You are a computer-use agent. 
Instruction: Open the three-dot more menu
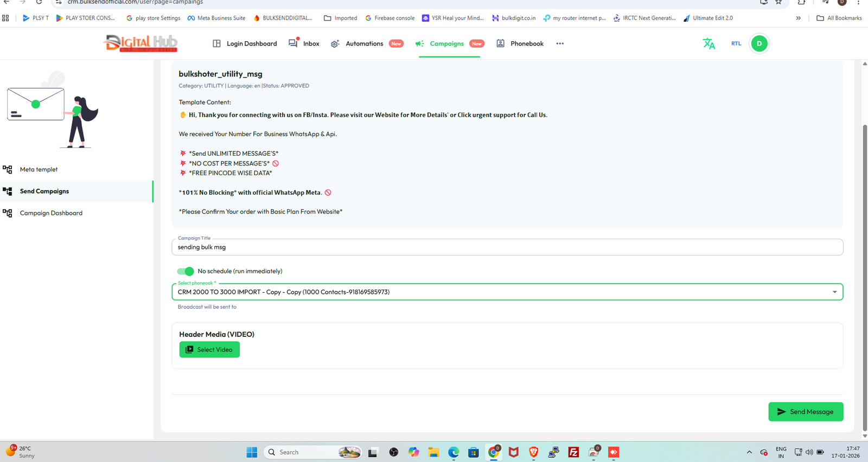pos(560,44)
